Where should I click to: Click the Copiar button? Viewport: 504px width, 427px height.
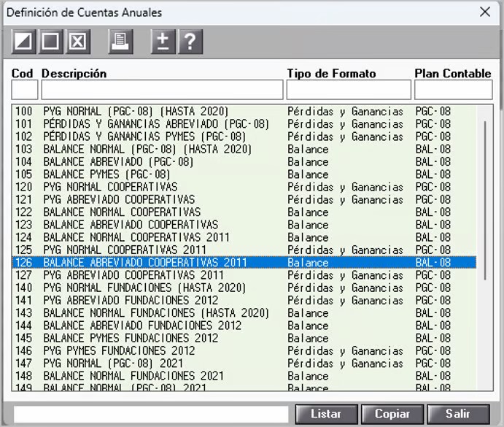(392, 414)
